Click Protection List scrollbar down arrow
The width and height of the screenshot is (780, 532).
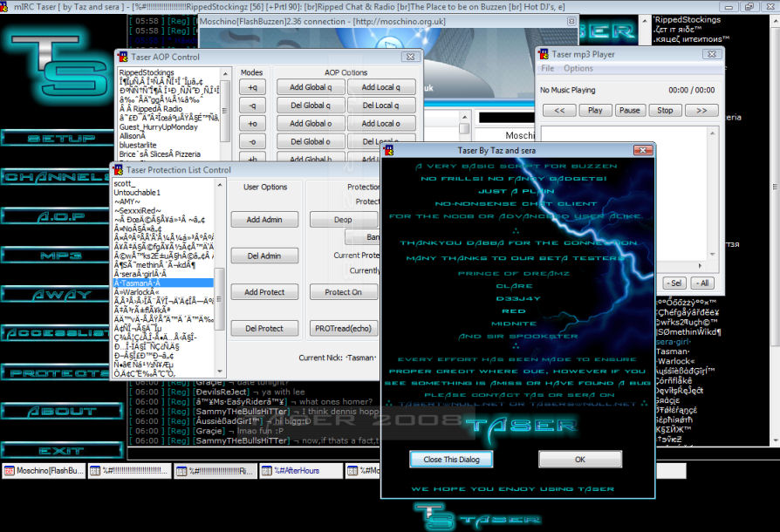coord(220,372)
